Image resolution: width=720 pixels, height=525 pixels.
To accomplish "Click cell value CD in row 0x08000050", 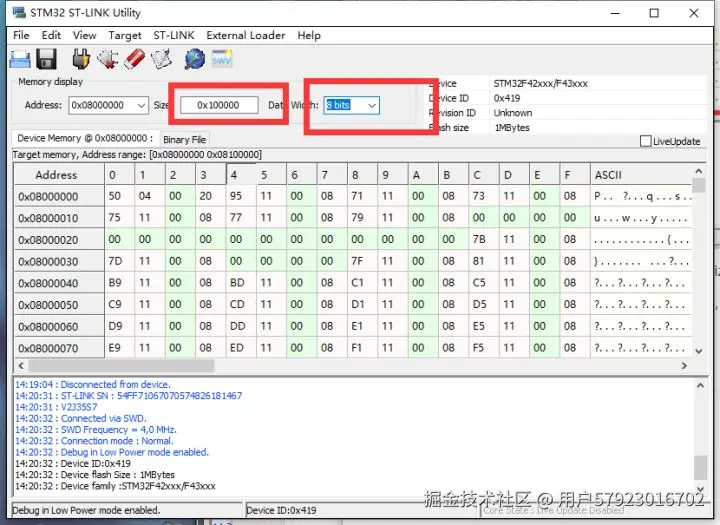I will 241,305.
